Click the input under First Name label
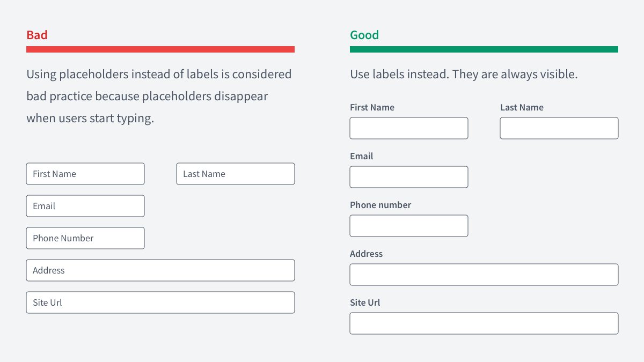Screen dimensions: 644x362 click(409, 128)
